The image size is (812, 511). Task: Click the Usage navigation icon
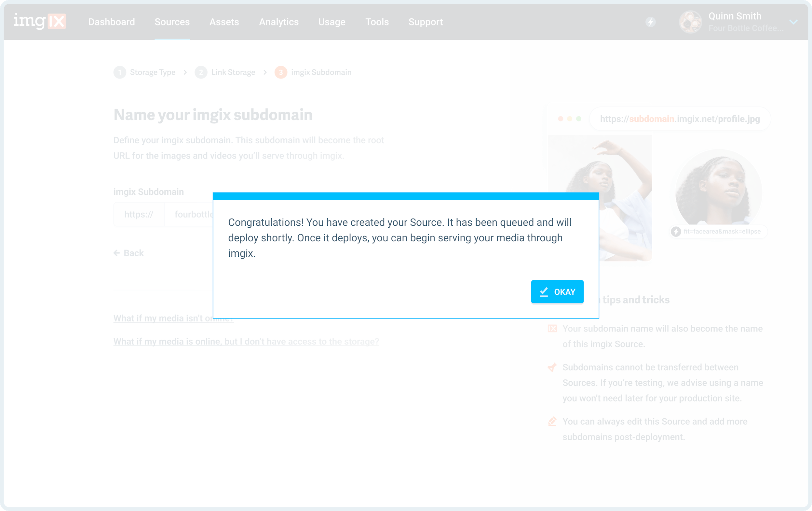click(x=332, y=22)
